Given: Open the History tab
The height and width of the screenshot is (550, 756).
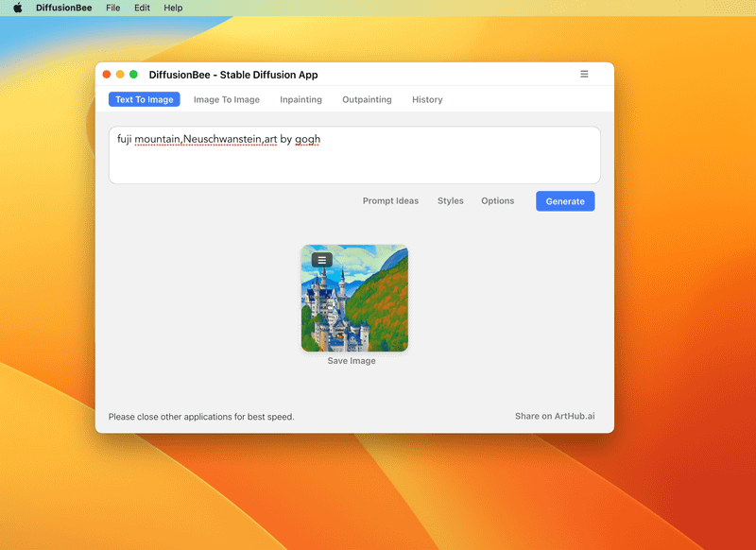Looking at the screenshot, I should pyautogui.click(x=427, y=99).
